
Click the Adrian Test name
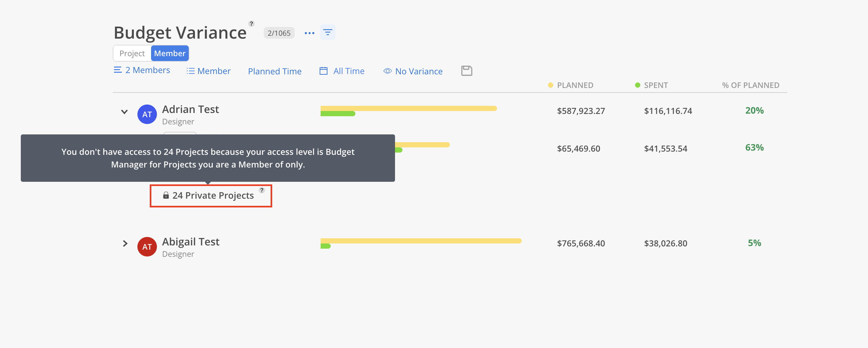tap(190, 109)
